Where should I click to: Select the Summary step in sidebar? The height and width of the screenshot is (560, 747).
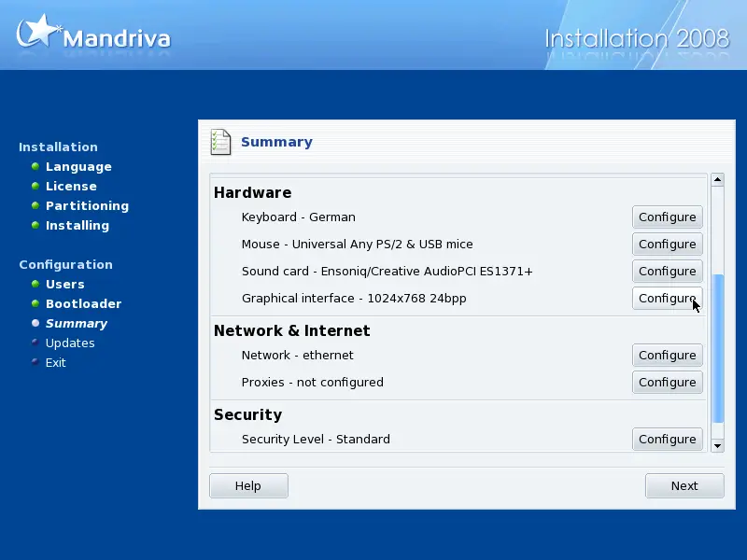tap(77, 323)
